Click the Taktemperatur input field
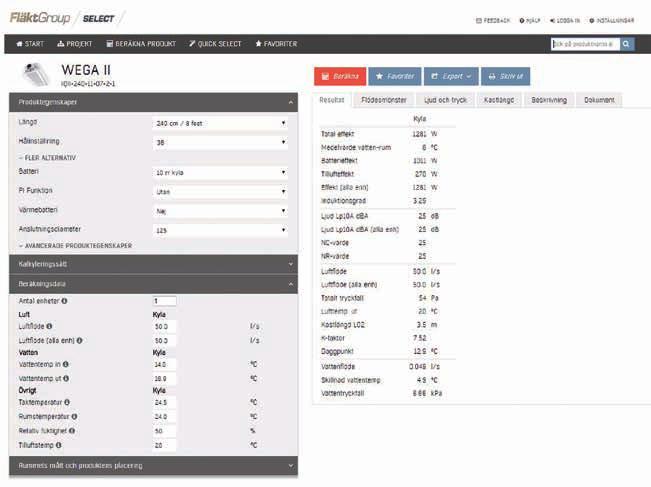 164,403
